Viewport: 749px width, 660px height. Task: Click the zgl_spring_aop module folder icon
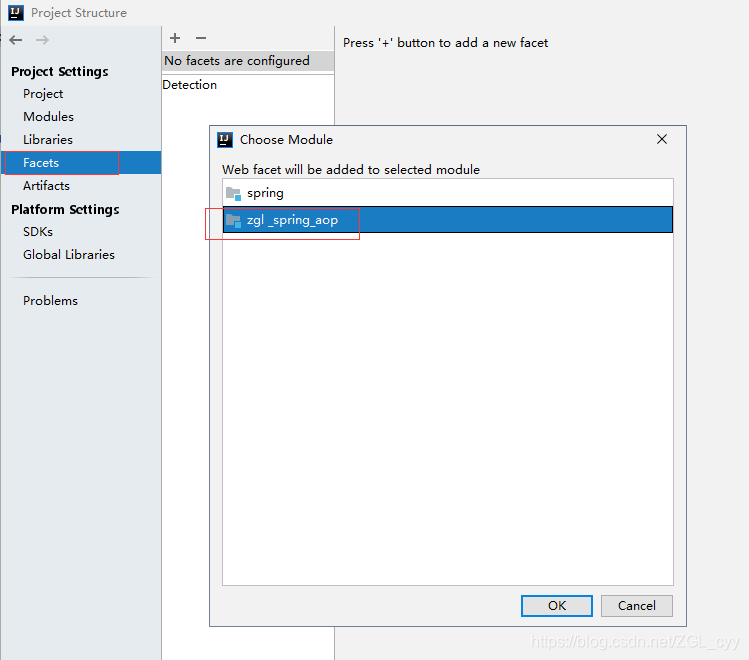point(233,221)
